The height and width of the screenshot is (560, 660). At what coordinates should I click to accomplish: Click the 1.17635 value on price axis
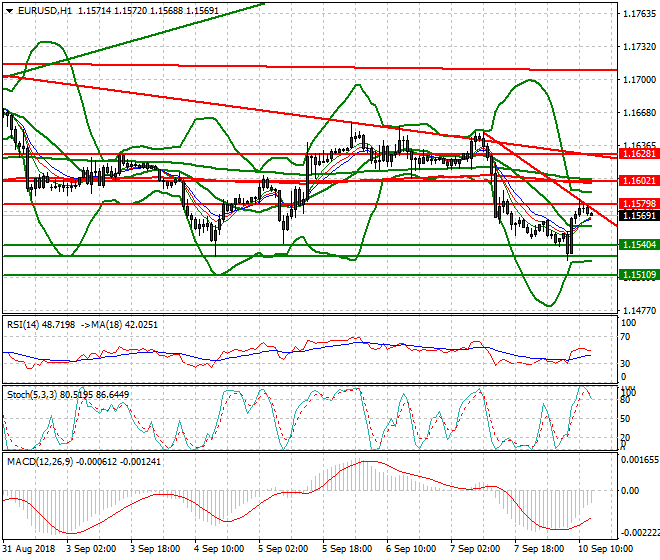tap(637, 14)
